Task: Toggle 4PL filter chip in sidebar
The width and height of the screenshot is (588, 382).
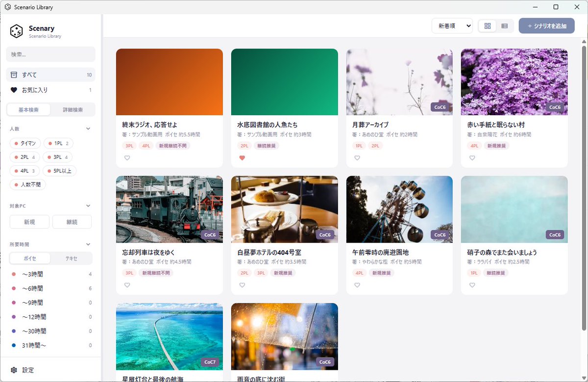Action: [x=25, y=171]
